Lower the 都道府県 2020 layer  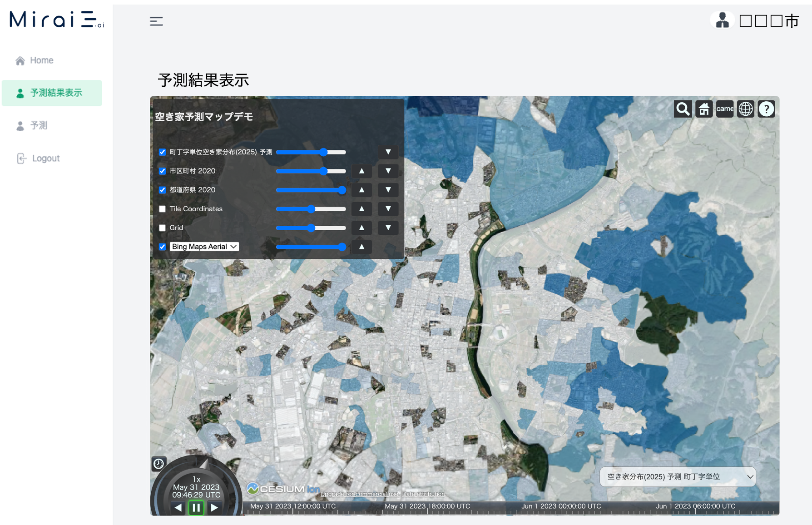(x=388, y=190)
